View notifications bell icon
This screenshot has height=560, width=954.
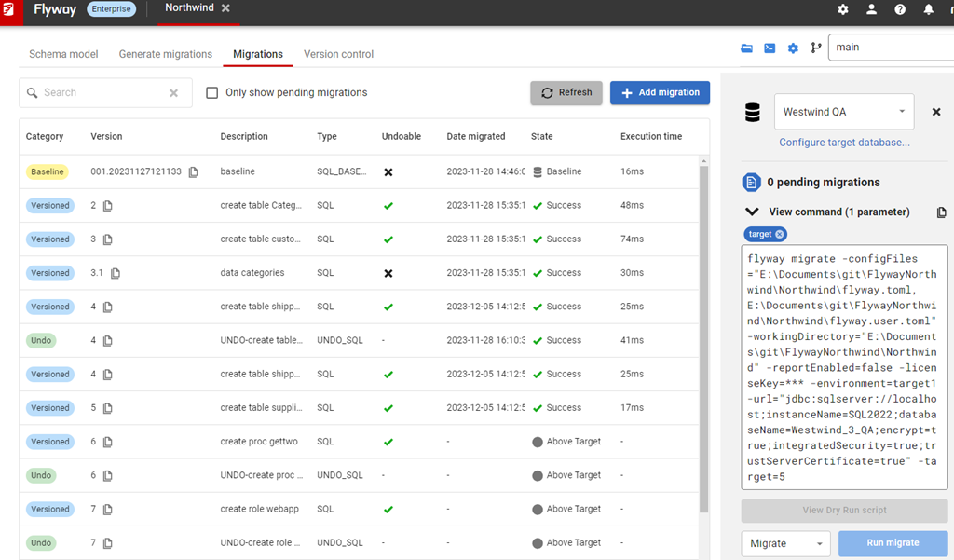[928, 9]
